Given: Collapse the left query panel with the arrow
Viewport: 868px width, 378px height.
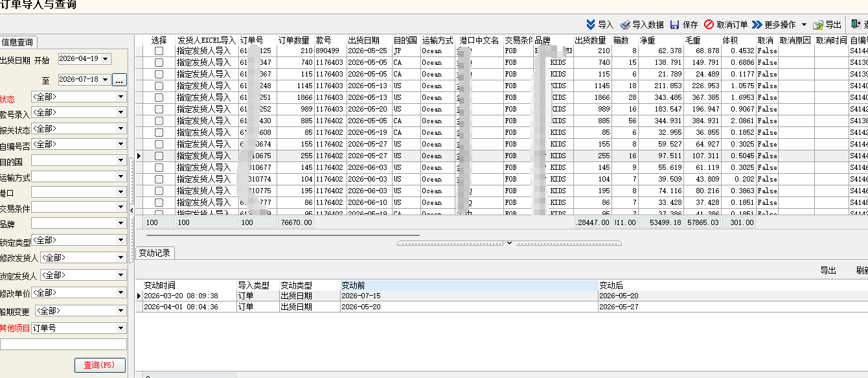Looking at the screenshot, I should tap(132, 211).
